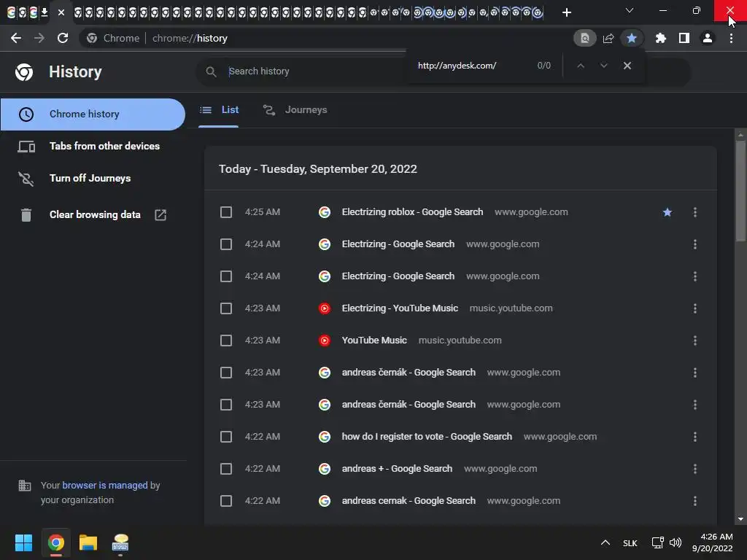The height and width of the screenshot is (560, 747).
Task: Open the YouTube Music history link
Action: pyautogui.click(x=374, y=341)
